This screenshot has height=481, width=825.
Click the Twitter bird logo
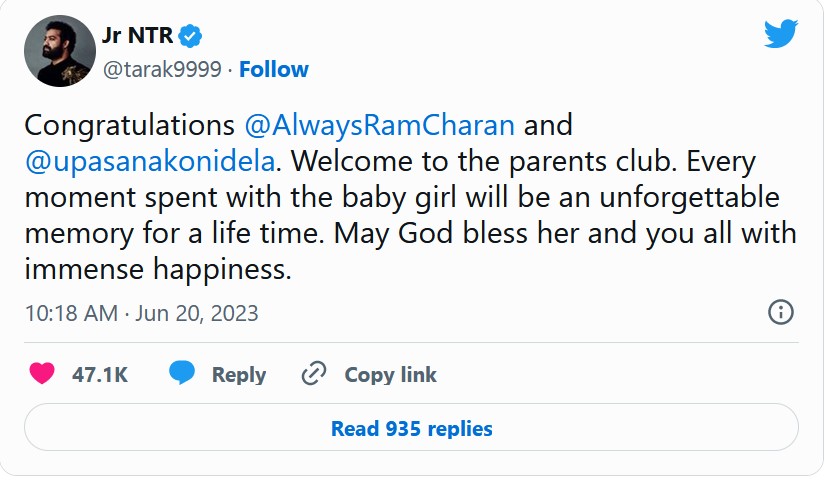780,33
